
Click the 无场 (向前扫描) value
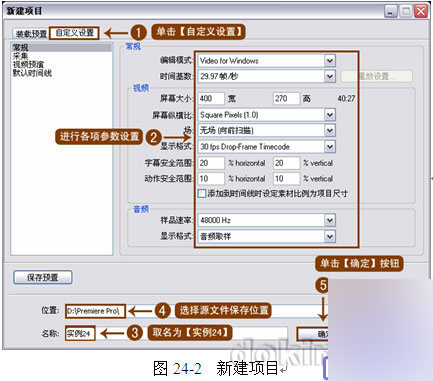[226, 130]
